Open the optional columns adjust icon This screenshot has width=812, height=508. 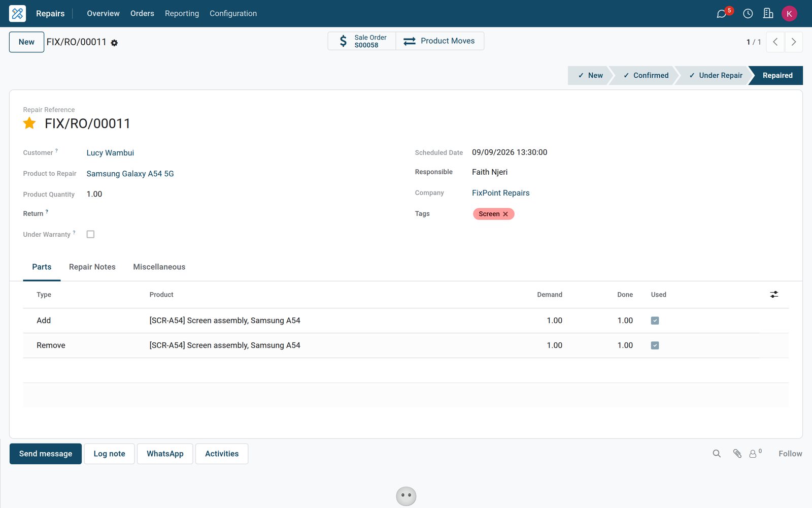coord(774,295)
